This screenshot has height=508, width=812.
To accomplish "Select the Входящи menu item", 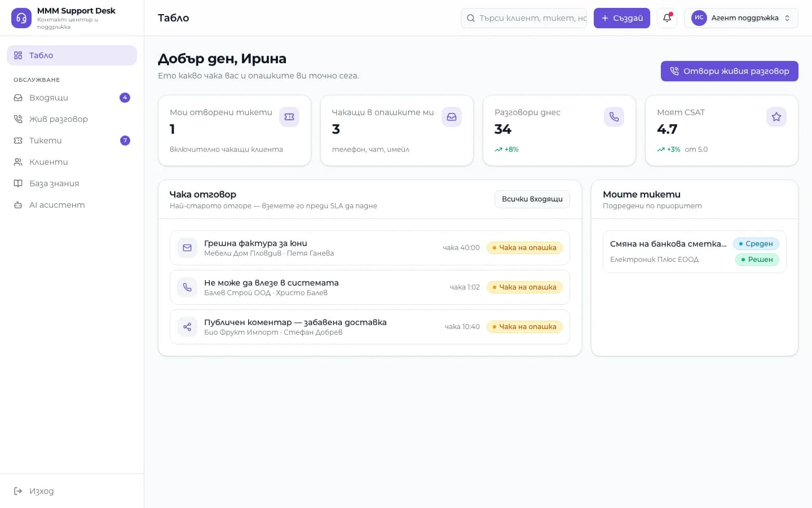I will pos(72,98).
